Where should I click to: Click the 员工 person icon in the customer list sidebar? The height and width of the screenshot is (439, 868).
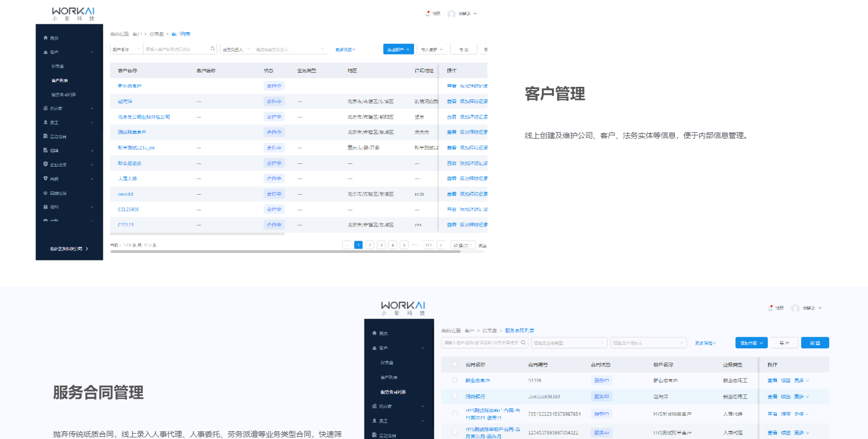point(45,122)
